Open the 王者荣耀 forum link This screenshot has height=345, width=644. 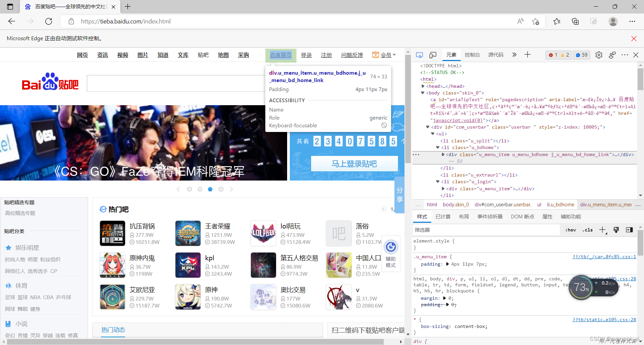(x=218, y=226)
